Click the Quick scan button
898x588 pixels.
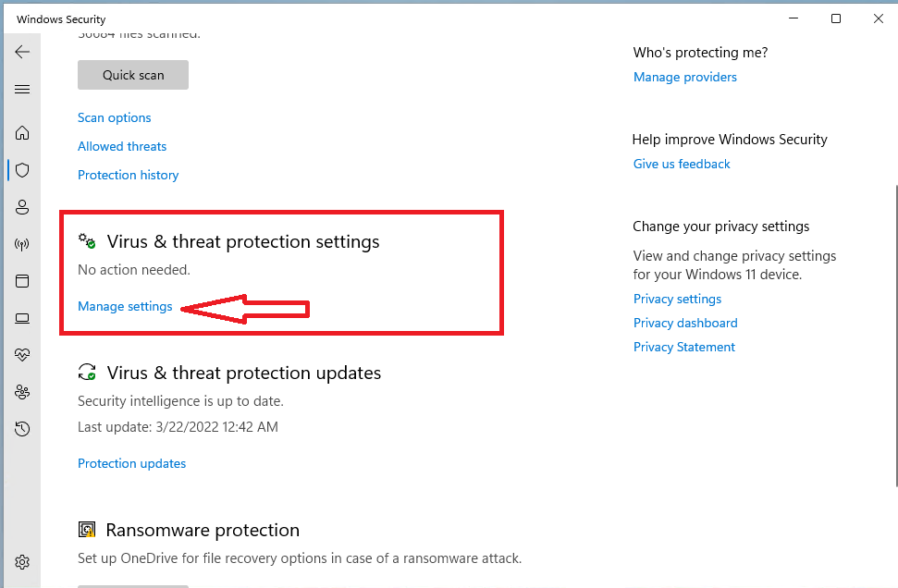pyautogui.click(x=133, y=75)
